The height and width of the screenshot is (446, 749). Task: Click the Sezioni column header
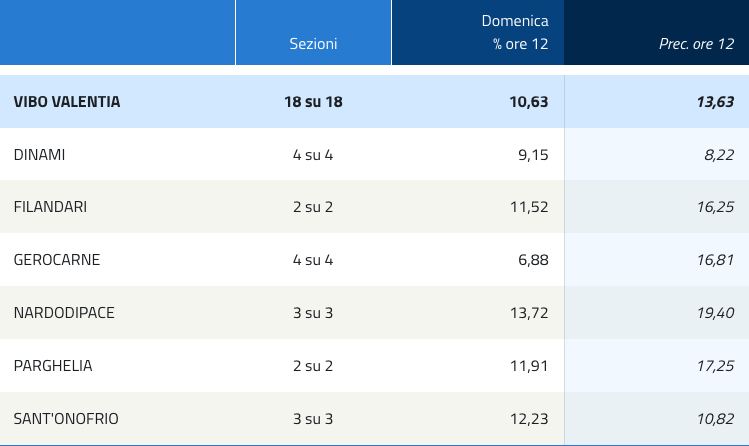(x=313, y=44)
